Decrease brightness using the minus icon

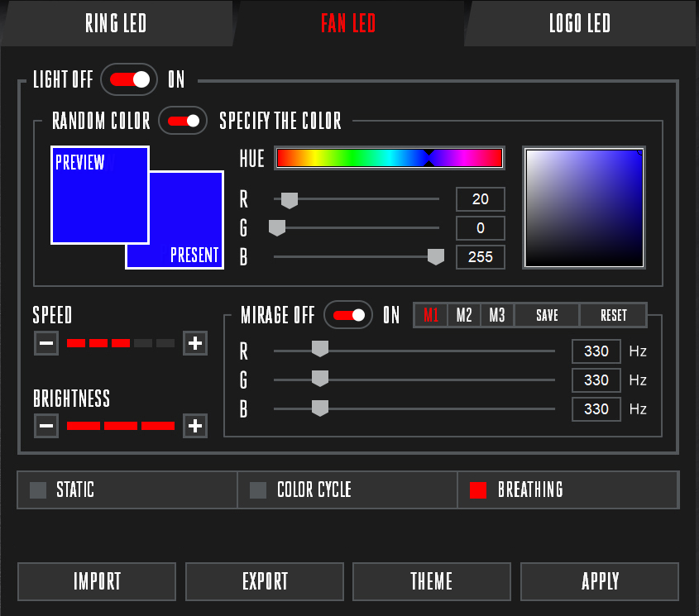pyautogui.click(x=46, y=426)
